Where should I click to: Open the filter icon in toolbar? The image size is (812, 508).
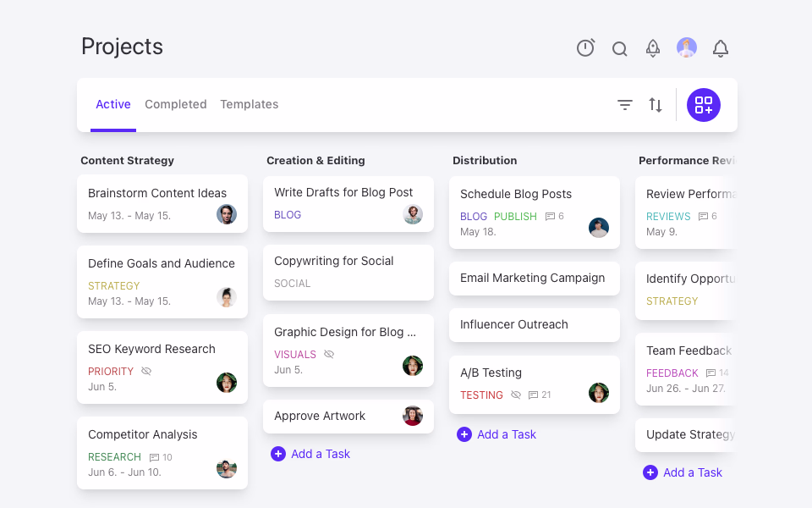pos(625,105)
